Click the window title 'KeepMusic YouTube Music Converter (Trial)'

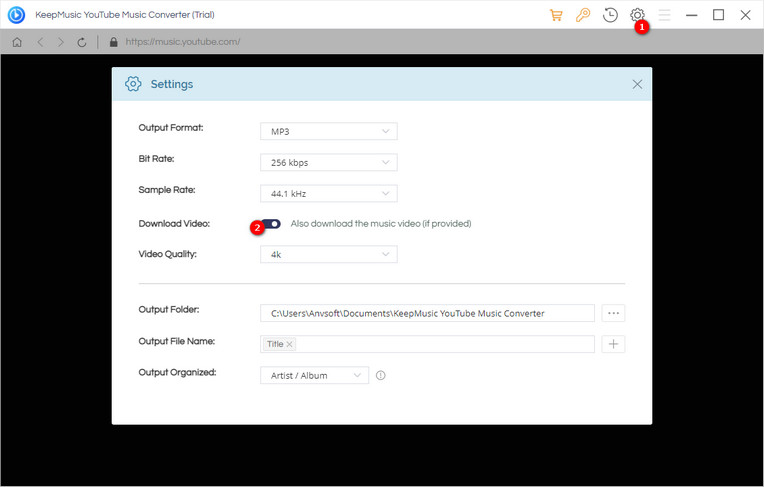(125, 15)
